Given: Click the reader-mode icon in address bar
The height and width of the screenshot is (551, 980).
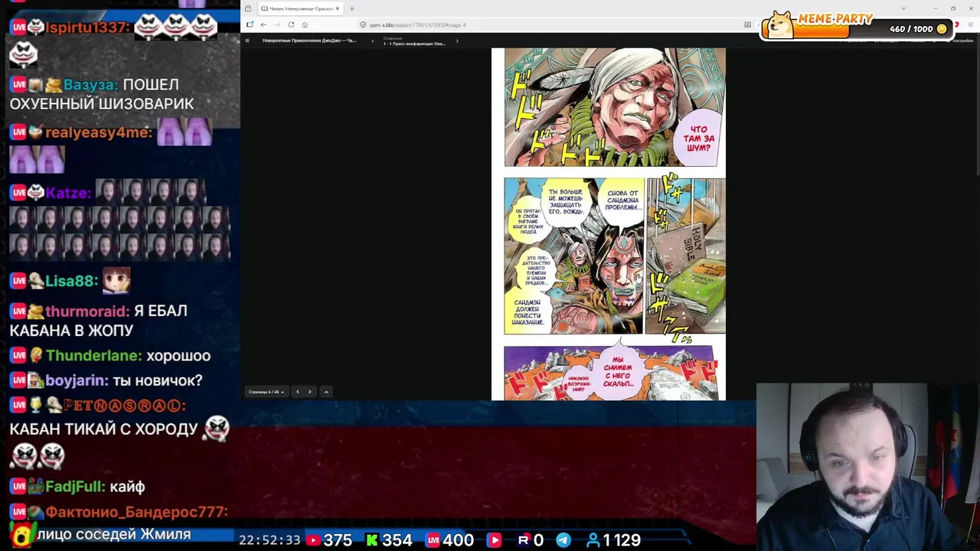Looking at the screenshot, I should pos(748,24).
